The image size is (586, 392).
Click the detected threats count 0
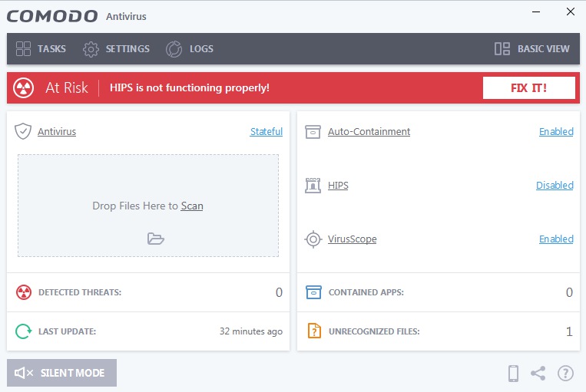tap(279, 292)
